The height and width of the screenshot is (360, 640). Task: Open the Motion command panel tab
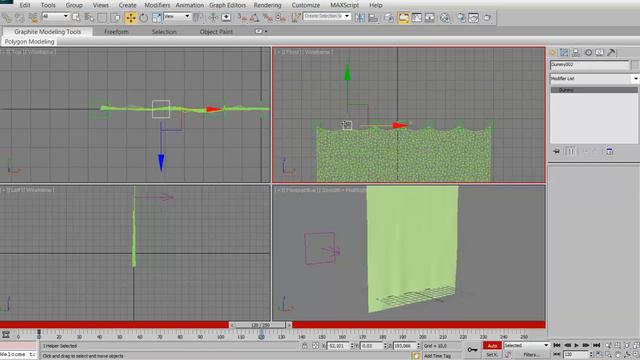(588, 53)
